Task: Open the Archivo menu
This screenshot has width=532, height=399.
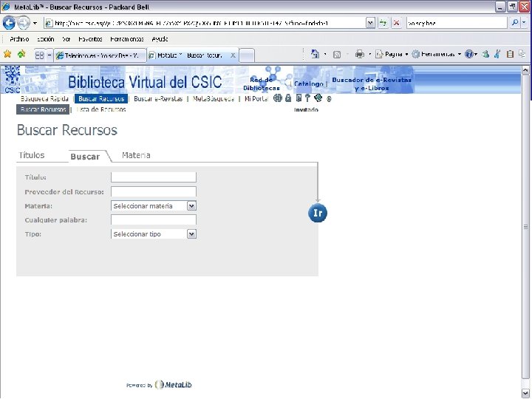Action: [x=19, y=39]
